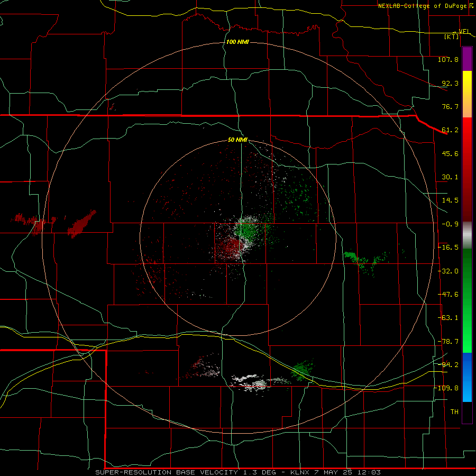Image resolution: width=476 pixels, height=476 pixels.
Task: Pick the yellow-orange gradient segment of color scale
Action: coord(467,94)
